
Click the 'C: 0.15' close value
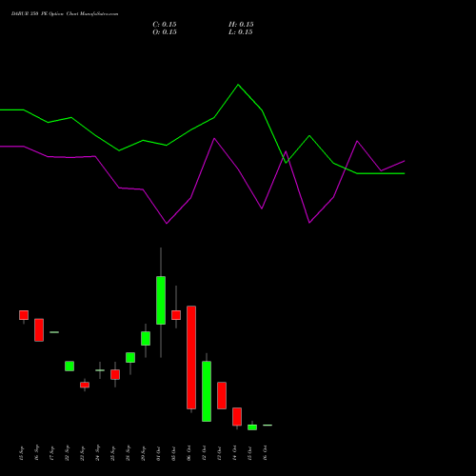pyautogui.click(x=165, y=25)
